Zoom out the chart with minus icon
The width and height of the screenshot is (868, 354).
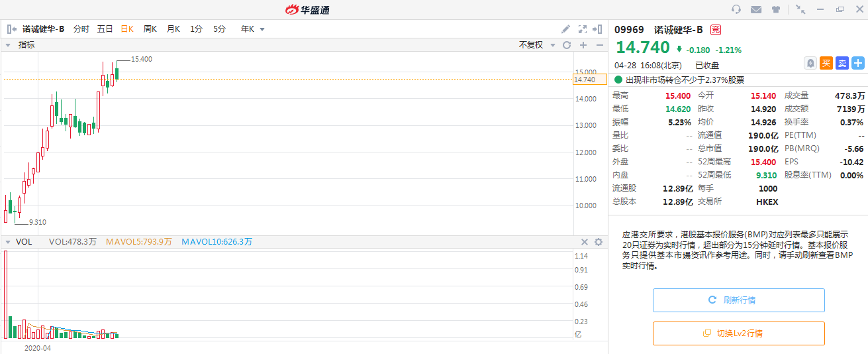click(599, 45)
